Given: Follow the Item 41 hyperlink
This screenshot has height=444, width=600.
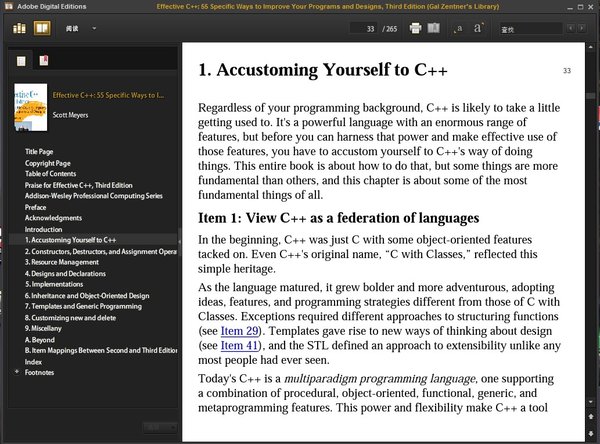Looking at the screenshot, I should 240,345.
